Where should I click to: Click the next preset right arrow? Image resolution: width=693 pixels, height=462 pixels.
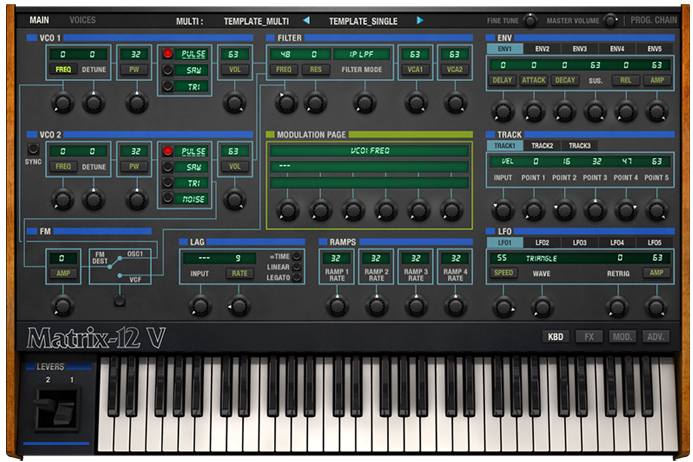[419, 20]
